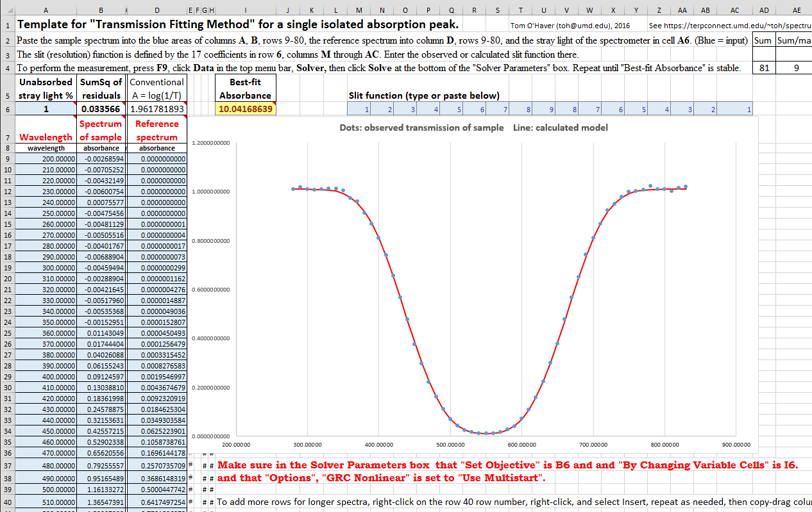Click the Unabsorbed stray light value cell A6
The width and height of the screenshot is (812, 512).
click(46, 110)
